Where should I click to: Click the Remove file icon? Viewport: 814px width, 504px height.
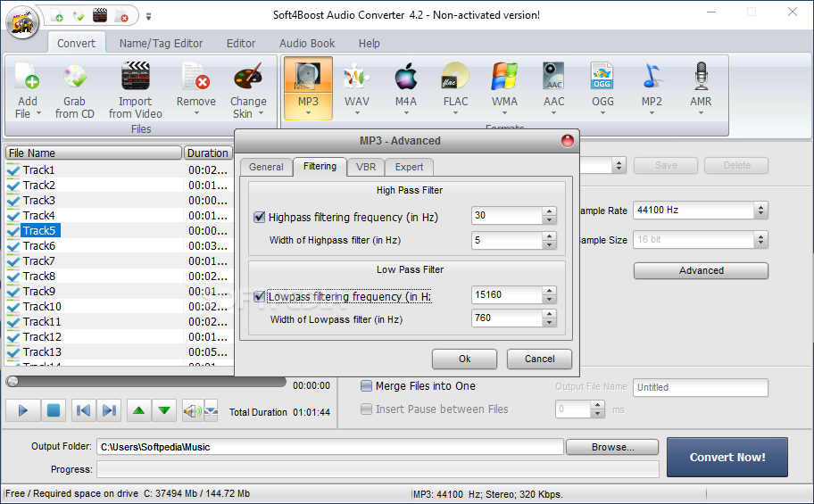tap(195, 77)
